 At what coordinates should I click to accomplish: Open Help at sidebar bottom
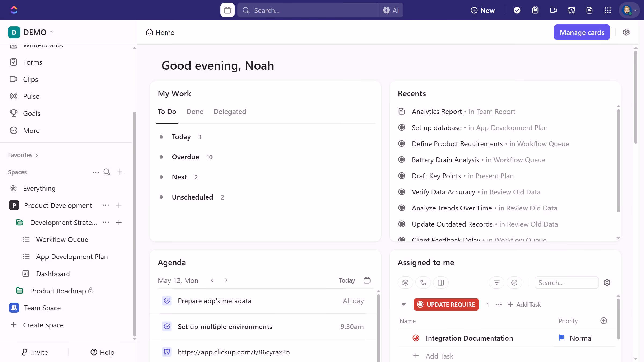pyautogui.click(x=102, y=352)
